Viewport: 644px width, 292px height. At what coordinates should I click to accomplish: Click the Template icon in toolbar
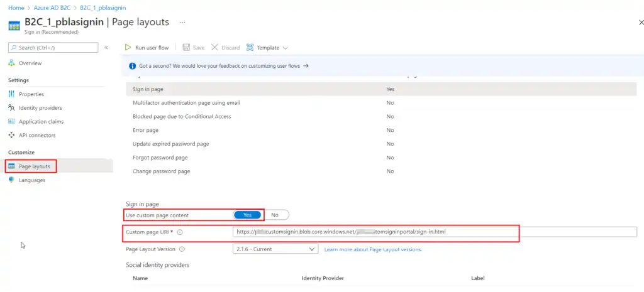[250, 48]
